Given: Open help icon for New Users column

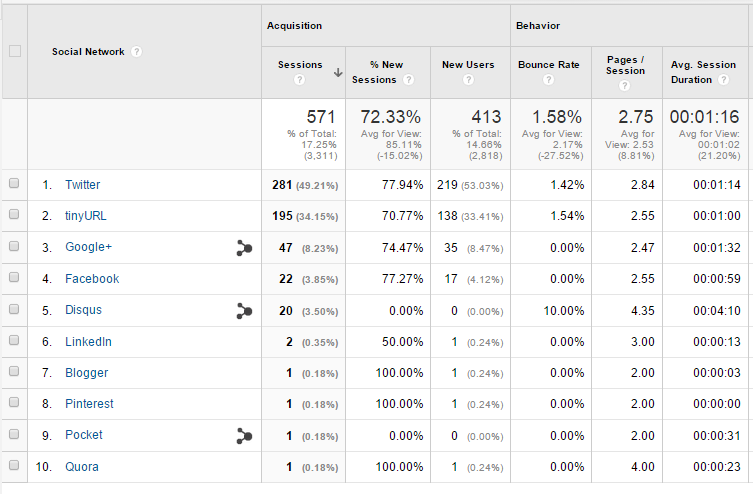Looking at the screenshot, I should point(468,79).
